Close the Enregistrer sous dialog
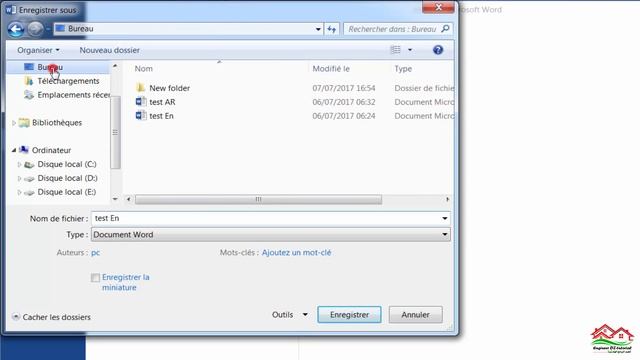640x360 pixels. click(438, 7)
